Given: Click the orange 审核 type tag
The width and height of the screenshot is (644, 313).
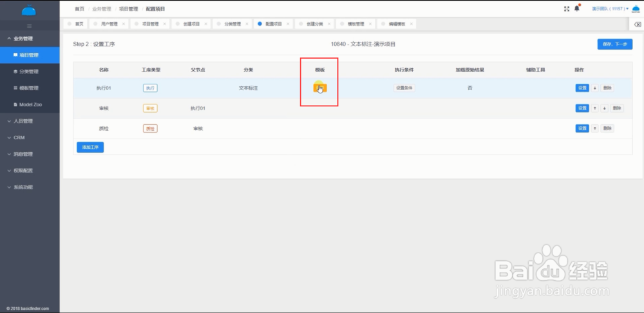Looking at the screenshot, I should click(x=150, y=108).
